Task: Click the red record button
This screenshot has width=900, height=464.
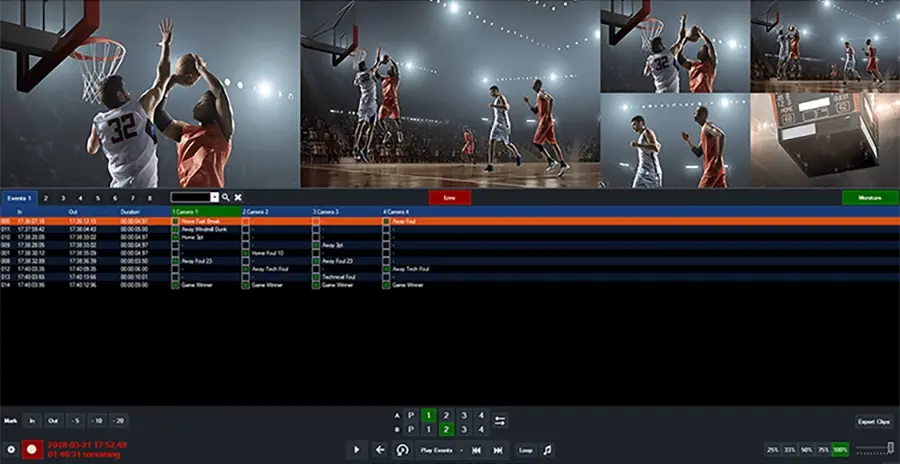Action: 33,450
